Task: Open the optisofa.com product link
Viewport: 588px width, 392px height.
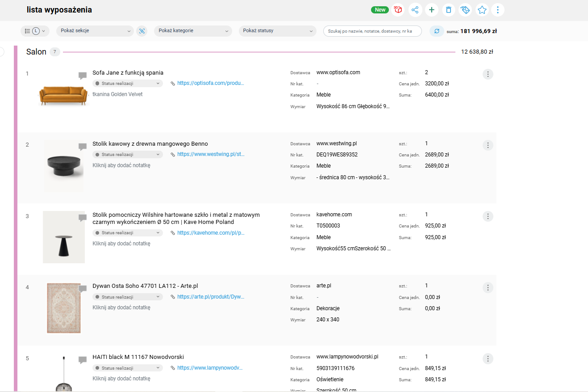Action: pyautogui.click(x=210, y=83)
